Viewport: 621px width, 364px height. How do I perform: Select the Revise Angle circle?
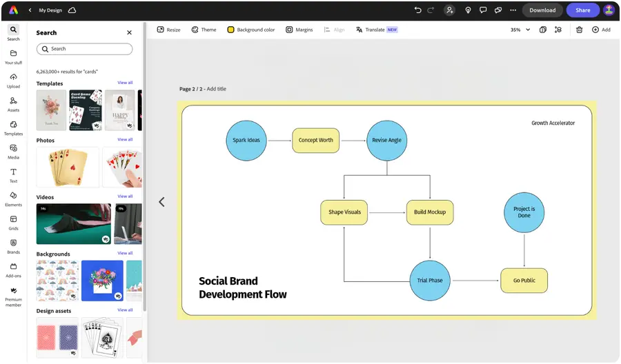pos(387,141)
